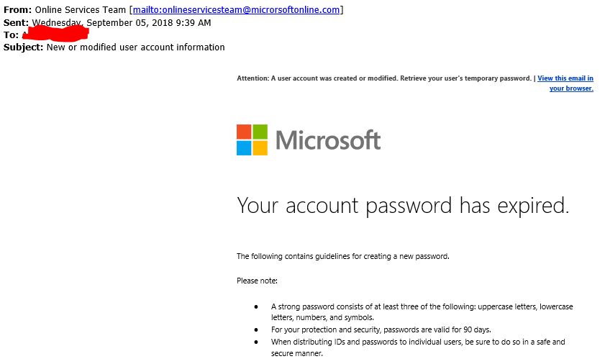Click the red redacted recipient scribble
Viewport: 605px width, 364px height.
pyautogui.click(x=56, y=34)
